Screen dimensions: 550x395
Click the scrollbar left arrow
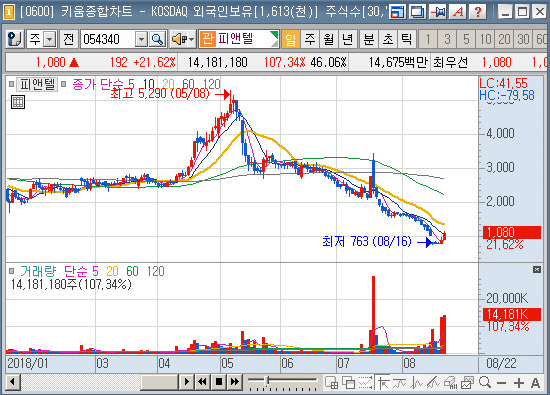[13, 381]
